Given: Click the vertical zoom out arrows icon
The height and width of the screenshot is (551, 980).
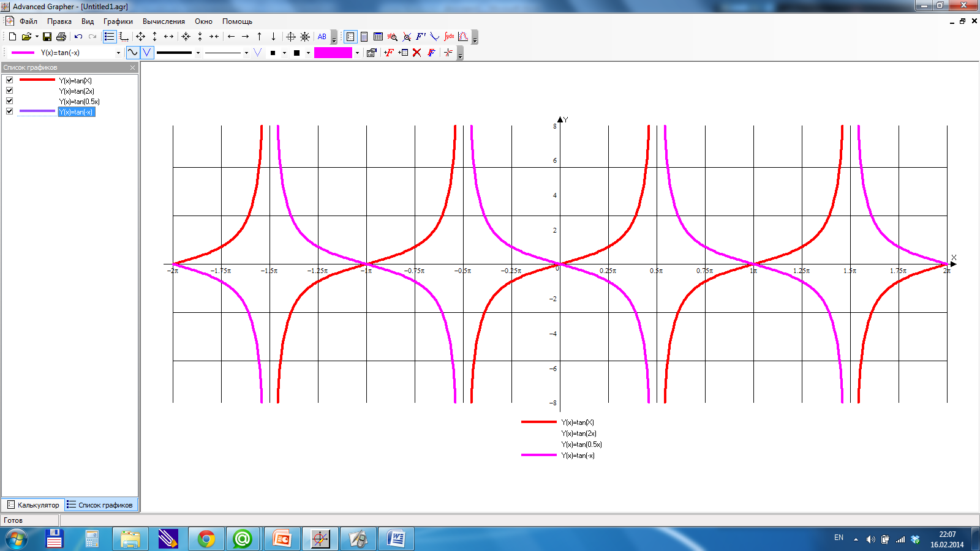Looking at the screenshot, I should (x=155, y=37).
